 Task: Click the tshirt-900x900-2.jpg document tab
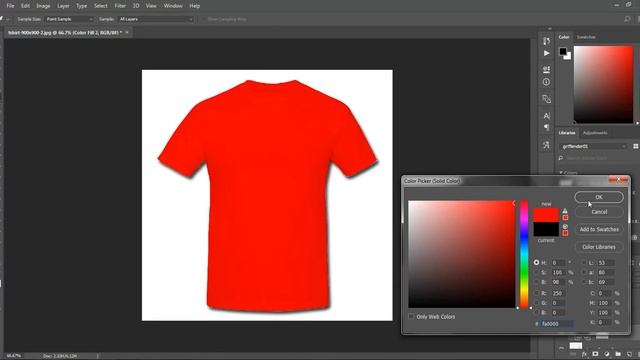pyautogui.click(x=64, y=32)
